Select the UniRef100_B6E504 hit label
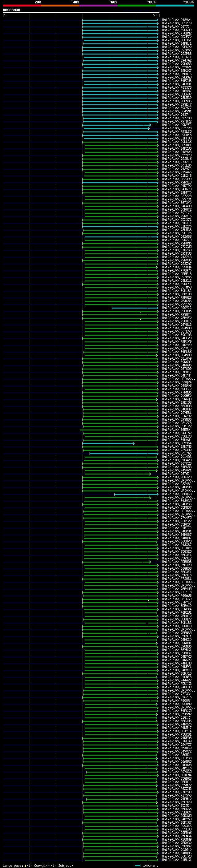This screenshot has height=868, width=197. (177, 430)
